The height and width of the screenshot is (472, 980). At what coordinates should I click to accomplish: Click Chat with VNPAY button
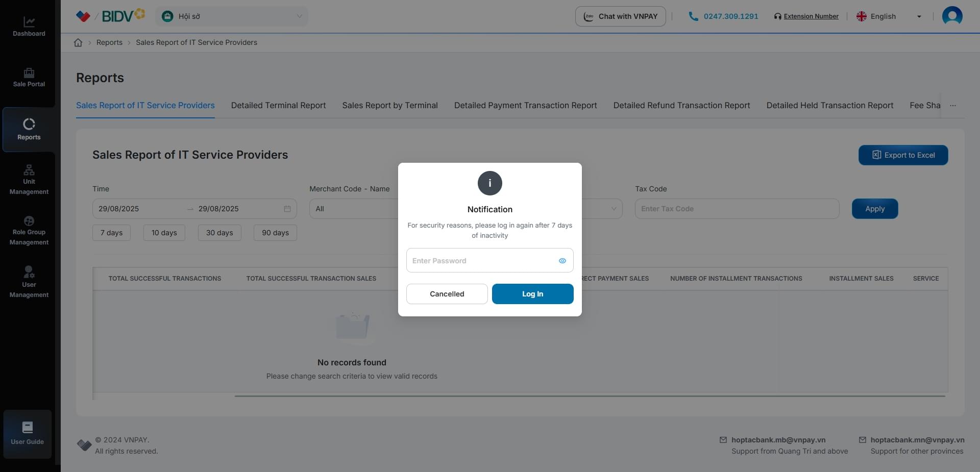tap(620, 16)
